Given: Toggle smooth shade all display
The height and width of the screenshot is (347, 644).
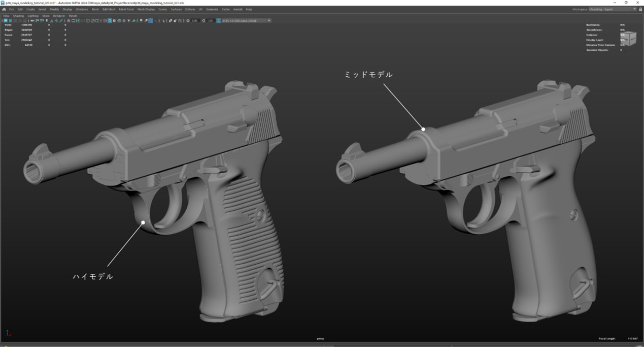Looking at the screenshot, I should pyautogui.click(x=110, y=21).
